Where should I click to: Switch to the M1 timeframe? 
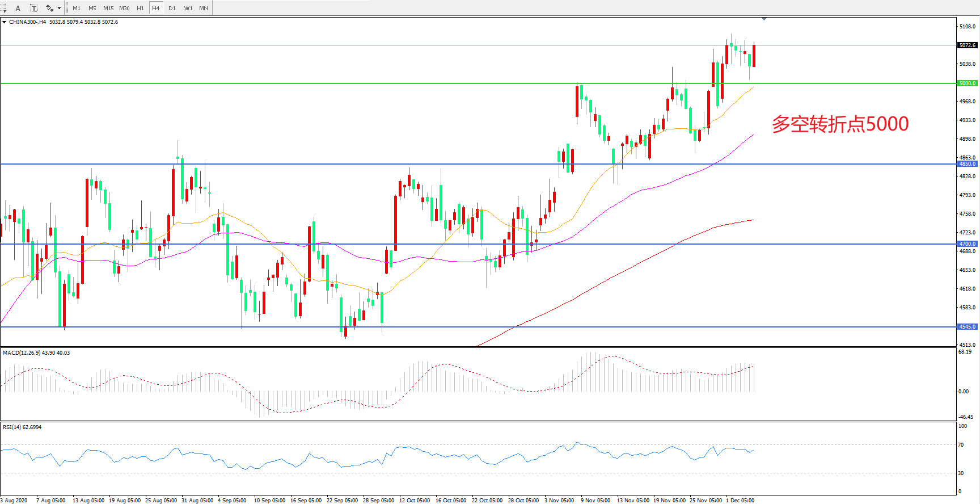77,8
